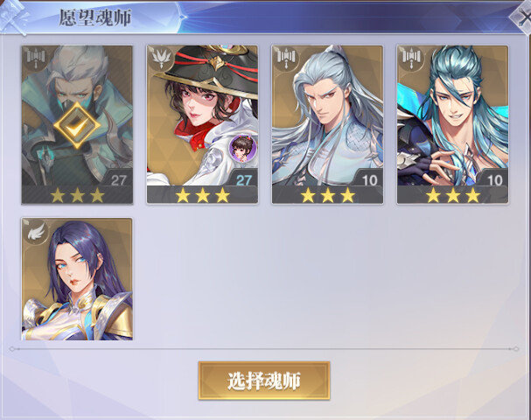This screenshot has width=531, height=420.
Task: Select the teal-haired grinning man card
Action: click(x=453, y=124)
